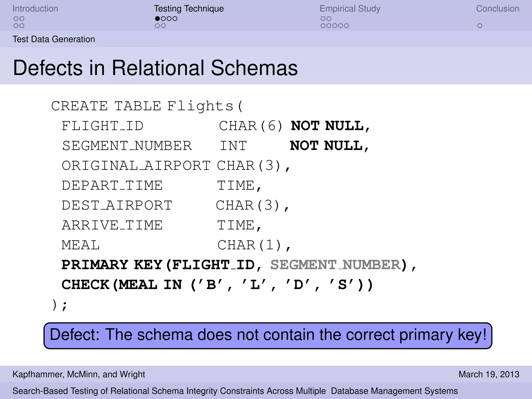Click the blue Defect callout box
Screen dimensions: 532x399
point(268,336)
